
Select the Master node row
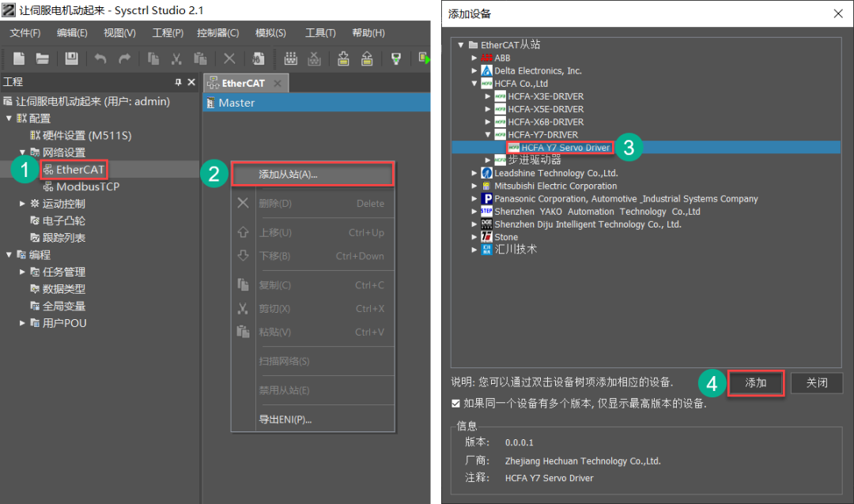tap(316, 103)
